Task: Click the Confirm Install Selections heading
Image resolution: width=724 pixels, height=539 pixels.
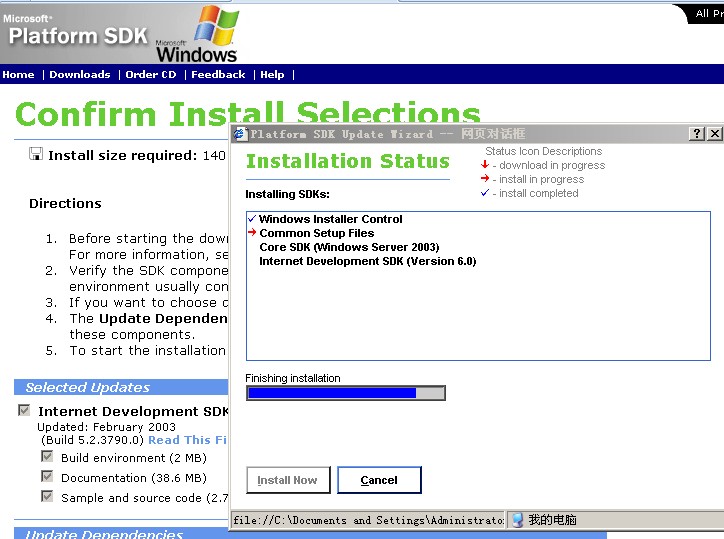Action: tap(247, 114)
